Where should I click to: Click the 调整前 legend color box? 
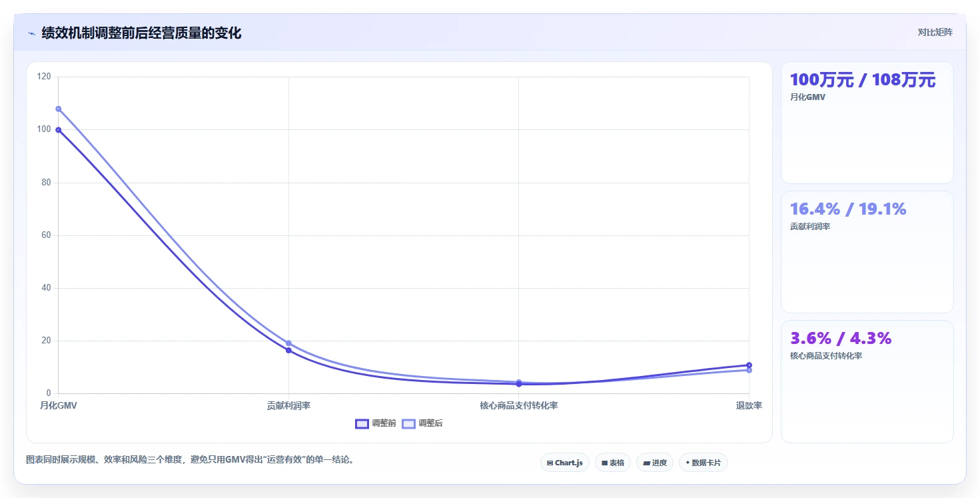point(362,423)
